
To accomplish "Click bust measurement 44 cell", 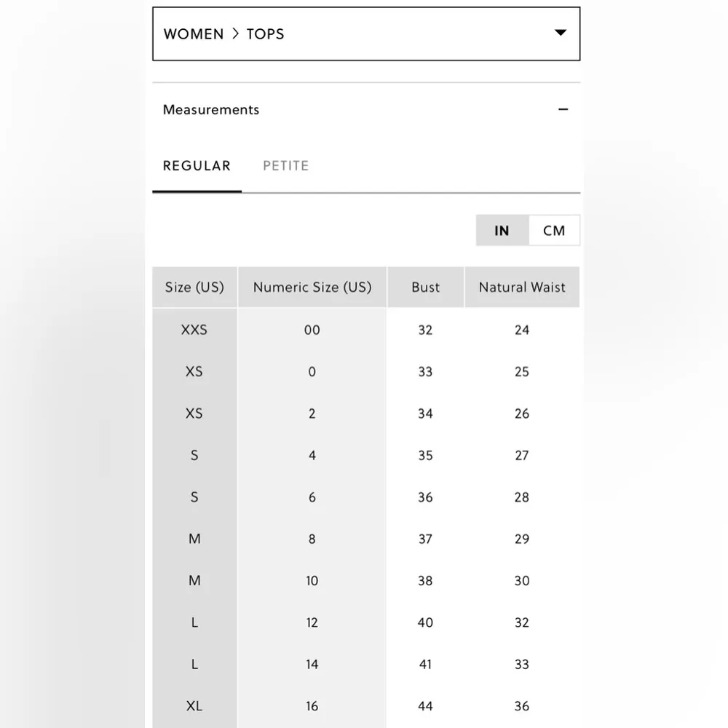I will pos(426,706).
